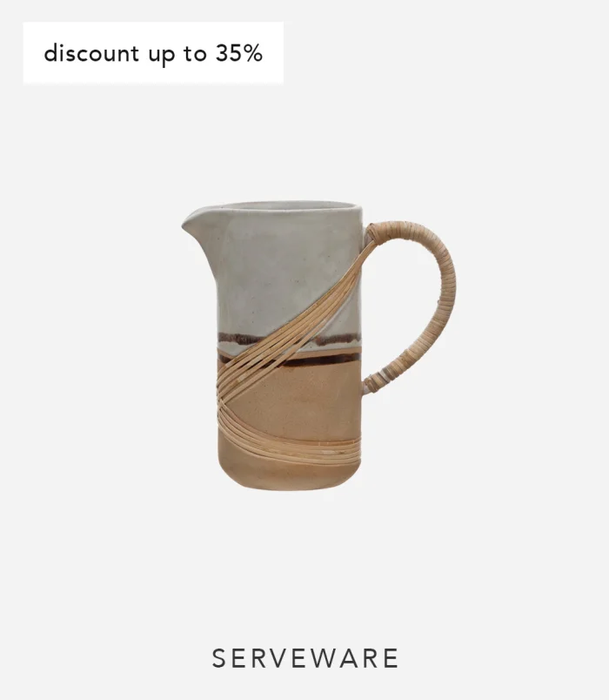609x700 pixels.
Task: Tap the '35%' text in the badge
Action: [x=239, y=53]
